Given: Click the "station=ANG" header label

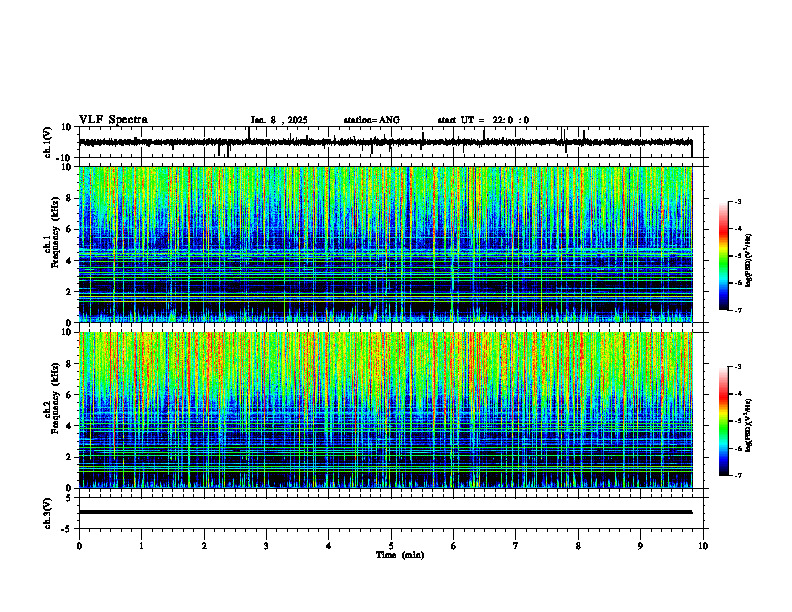Looking at the screenshot, I should [x=371, y=120].
